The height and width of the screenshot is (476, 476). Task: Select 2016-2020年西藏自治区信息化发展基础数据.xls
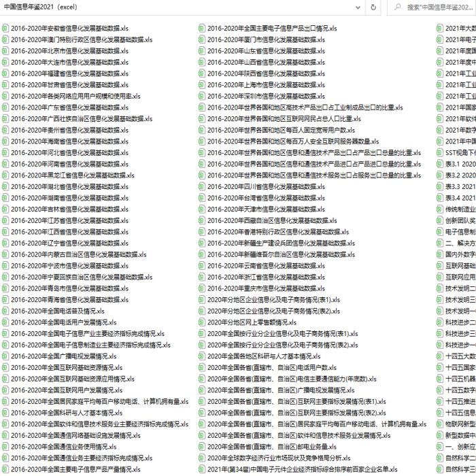pos(272,221)
